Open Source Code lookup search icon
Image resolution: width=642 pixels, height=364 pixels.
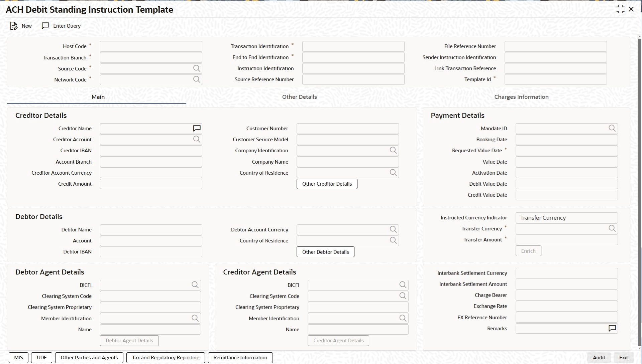tap(197, 68)
